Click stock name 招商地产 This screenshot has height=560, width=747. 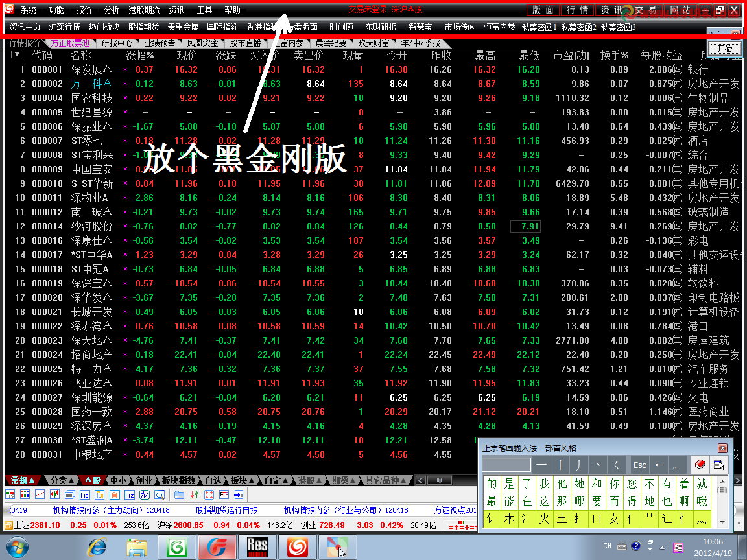click(91, 355)
